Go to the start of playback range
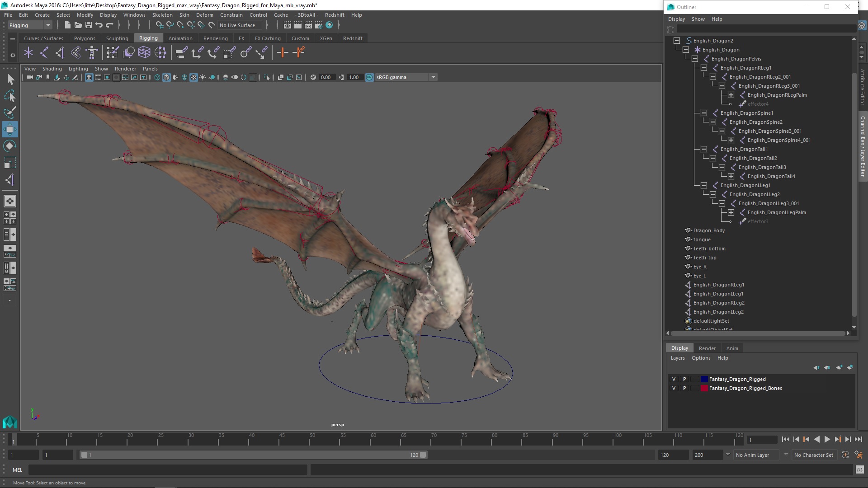 [x=785, y=439]
